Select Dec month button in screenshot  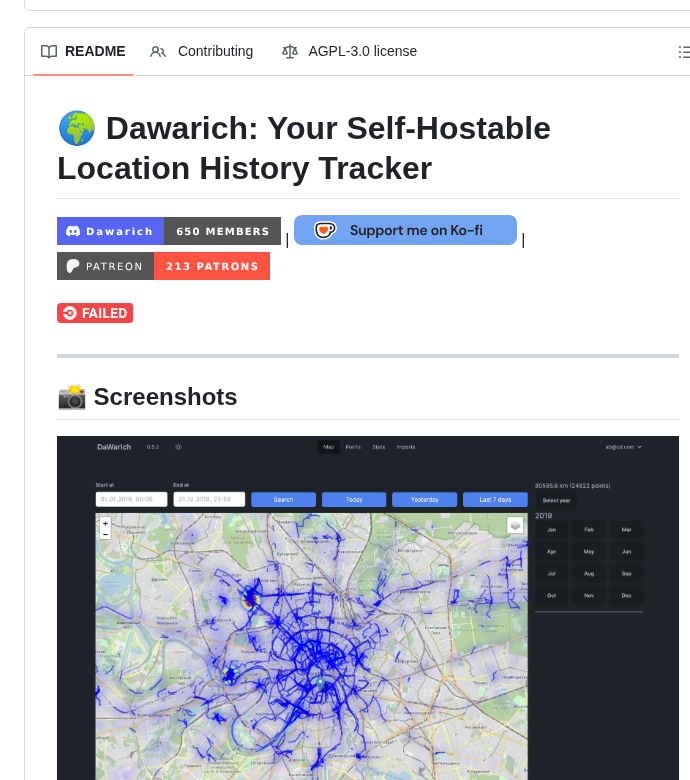pyautogui.click(x=626, y=595)
